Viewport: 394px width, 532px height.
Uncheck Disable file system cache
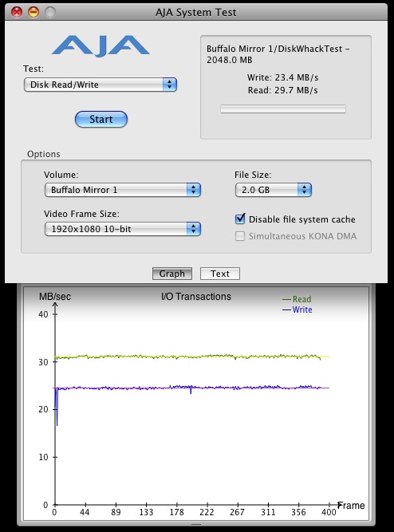click(240, 219)
